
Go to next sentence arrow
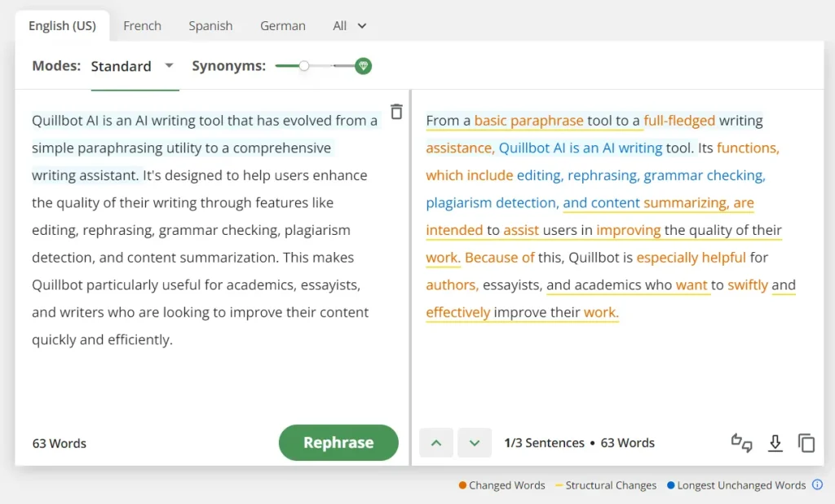[x=475, y=443]
